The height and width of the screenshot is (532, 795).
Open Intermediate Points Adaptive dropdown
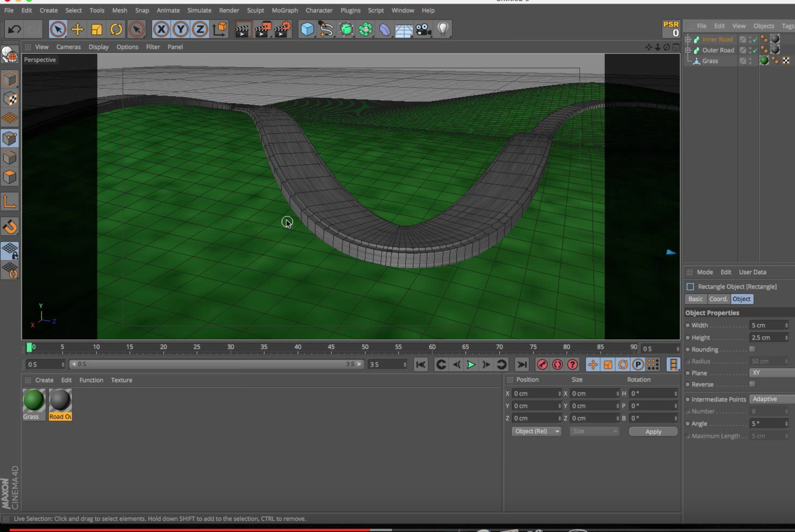click(772, 399)
